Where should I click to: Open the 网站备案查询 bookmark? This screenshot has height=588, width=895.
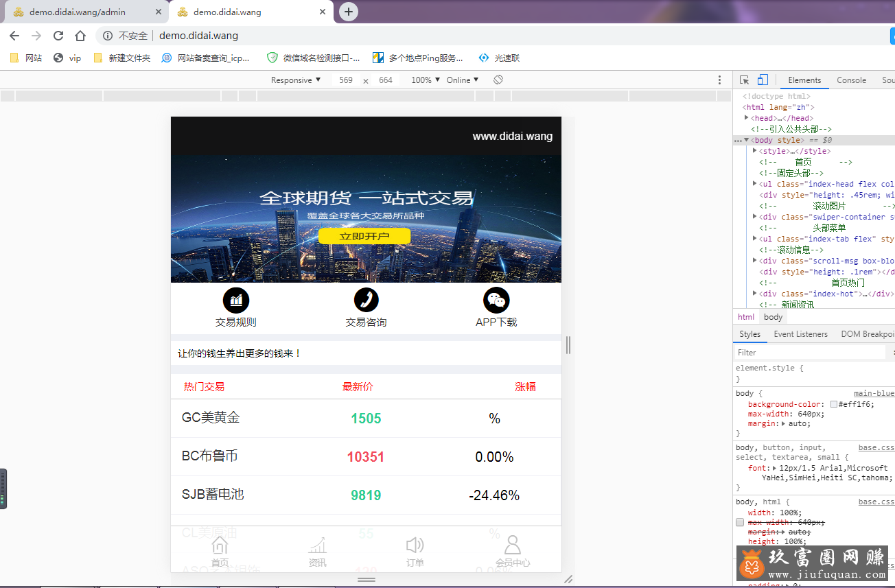tap(206, 58)
